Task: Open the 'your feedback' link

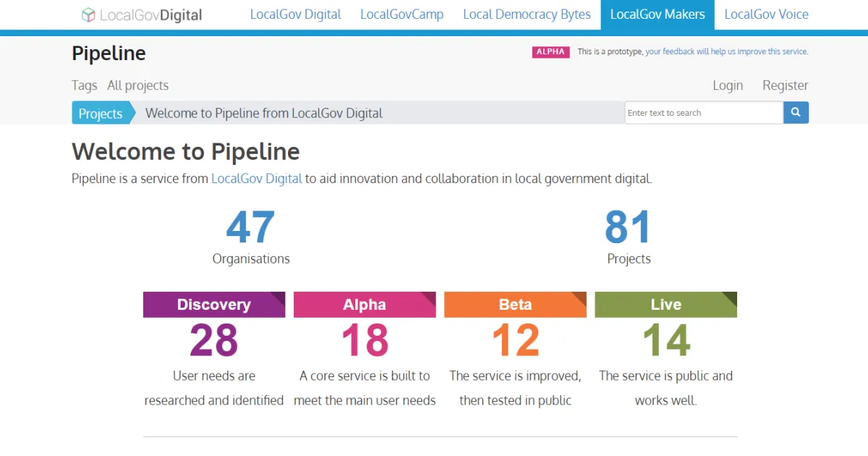Action: click(x=670, y=52)
